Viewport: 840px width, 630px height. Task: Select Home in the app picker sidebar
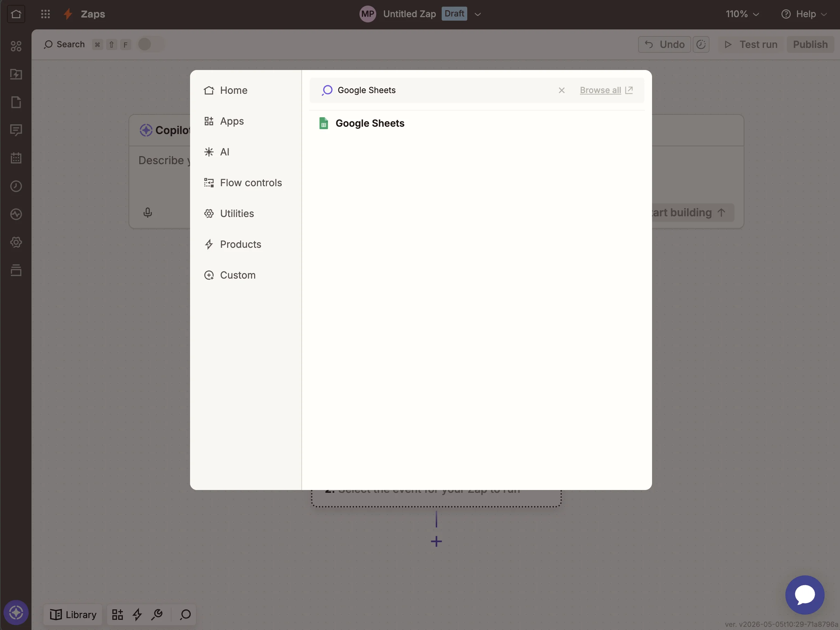pyautogui.click(x=246, y=90)
